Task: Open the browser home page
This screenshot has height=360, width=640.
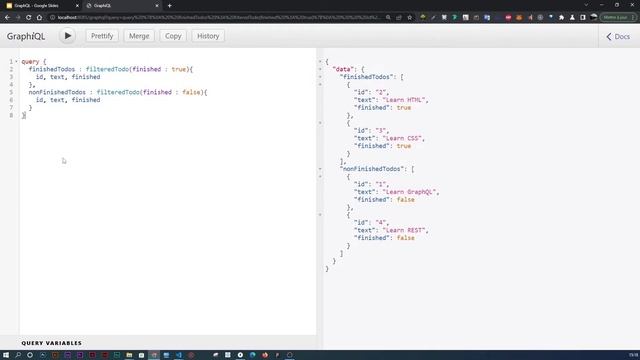Action: click(x=39, y=18)
